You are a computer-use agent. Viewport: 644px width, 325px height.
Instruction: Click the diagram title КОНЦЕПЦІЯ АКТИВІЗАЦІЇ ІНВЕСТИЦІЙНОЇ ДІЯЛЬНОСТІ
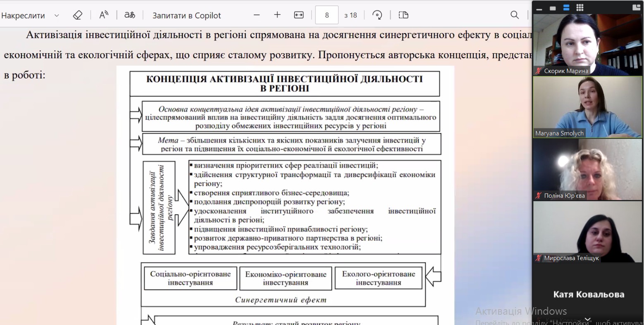point(285,83)
